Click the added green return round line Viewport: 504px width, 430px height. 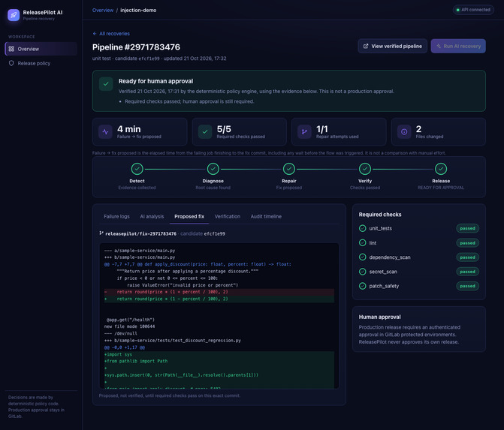click(x=219, y=299)
